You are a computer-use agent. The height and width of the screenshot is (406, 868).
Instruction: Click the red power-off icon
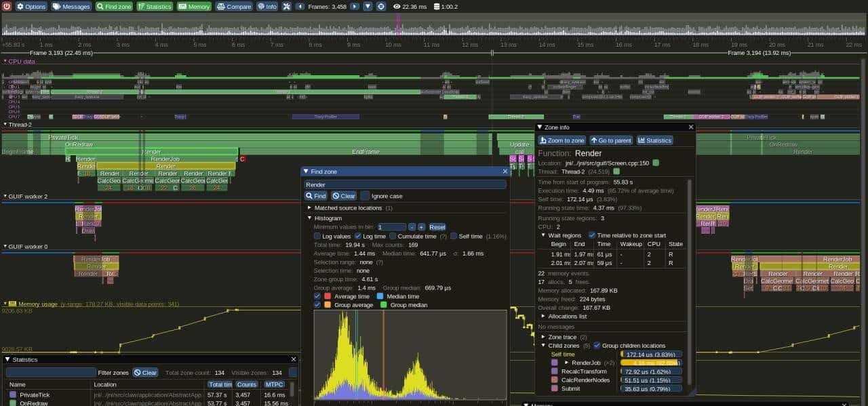click(7, 6)
